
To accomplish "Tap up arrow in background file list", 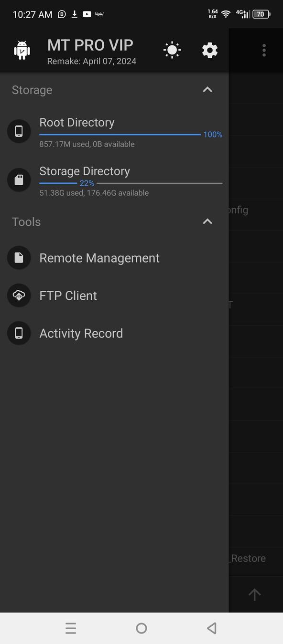I will (x=254, y=594).
